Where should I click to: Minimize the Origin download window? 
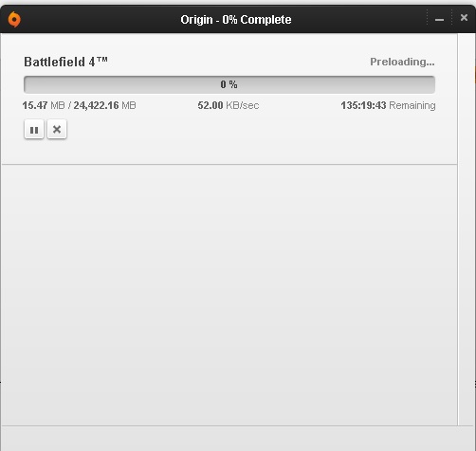pos(439,20)
